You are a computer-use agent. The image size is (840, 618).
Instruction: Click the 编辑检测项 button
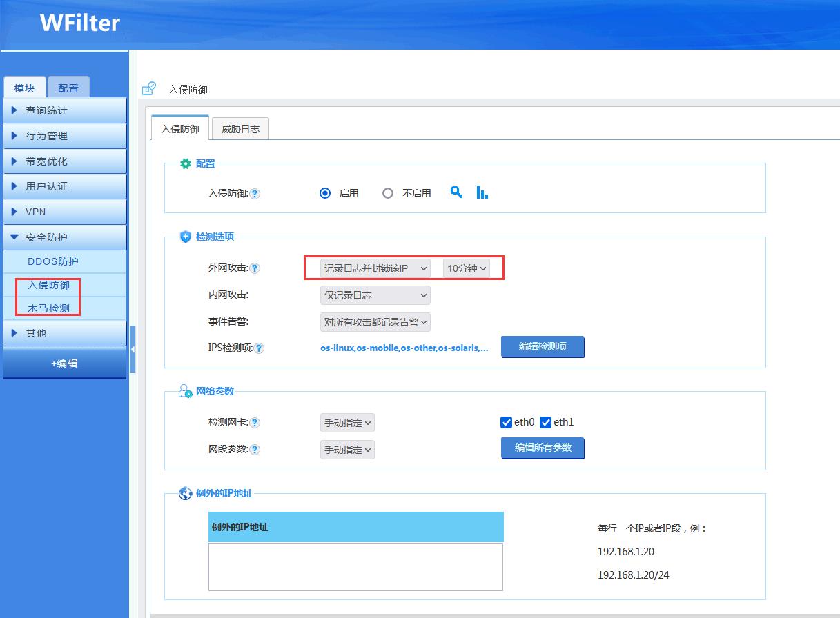[543, 347]
